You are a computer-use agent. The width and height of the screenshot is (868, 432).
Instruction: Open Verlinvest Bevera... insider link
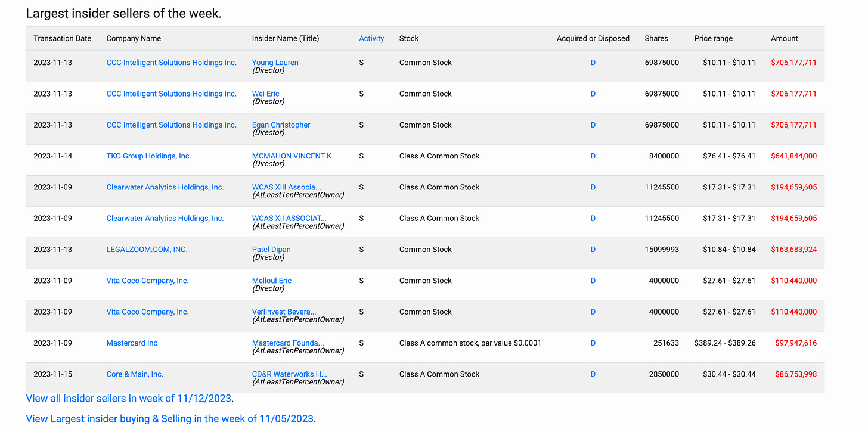pos(284,312)
